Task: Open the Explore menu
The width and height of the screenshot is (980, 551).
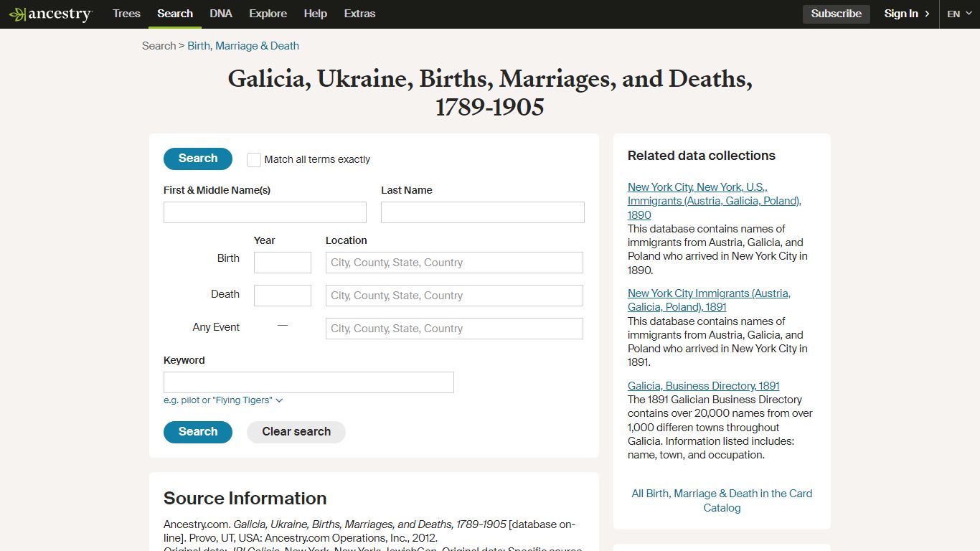Action: point(268,14)
